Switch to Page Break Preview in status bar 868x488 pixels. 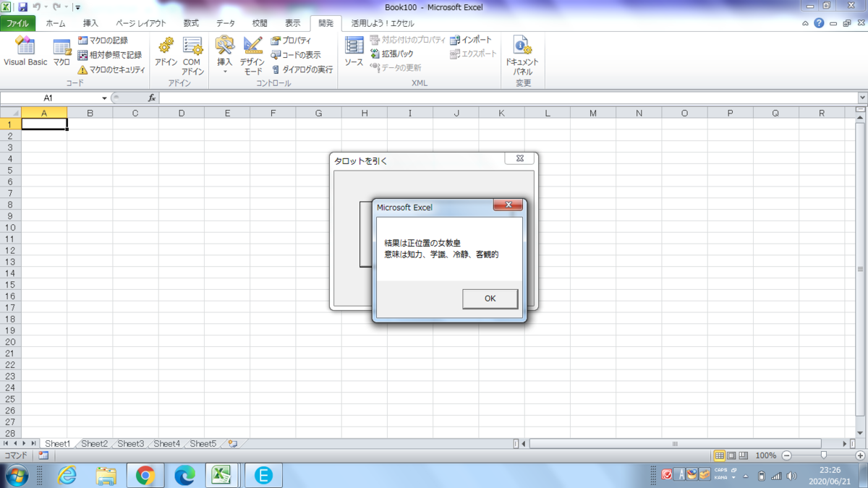click(x=744, y=455)
